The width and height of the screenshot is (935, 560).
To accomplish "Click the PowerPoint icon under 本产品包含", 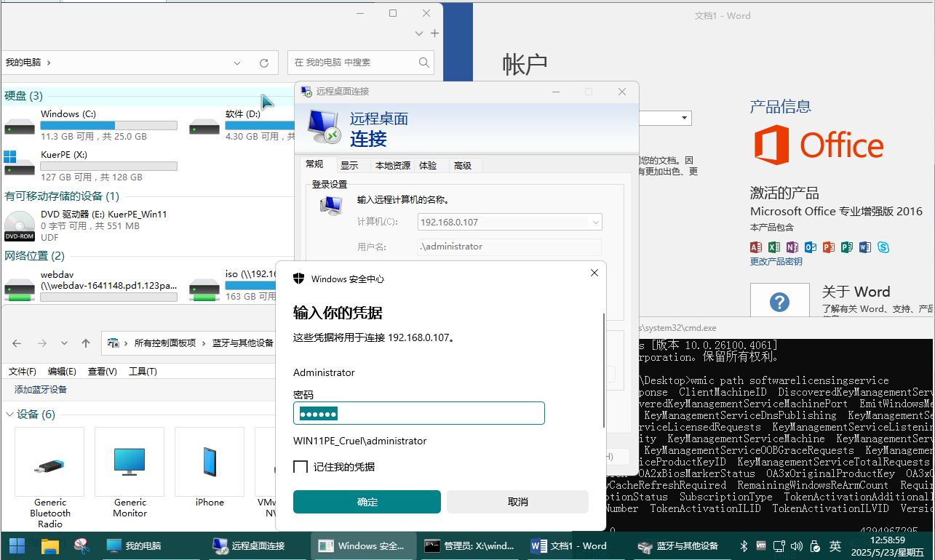I will point(829,247).
